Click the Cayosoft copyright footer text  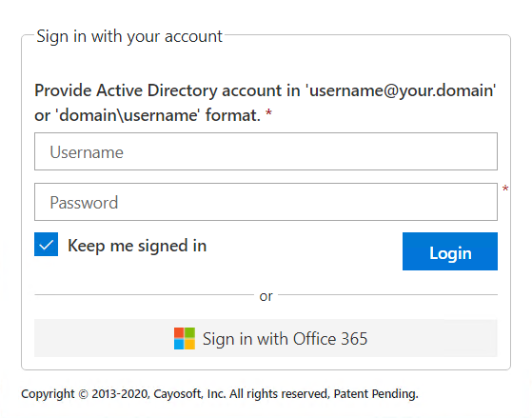220,394
